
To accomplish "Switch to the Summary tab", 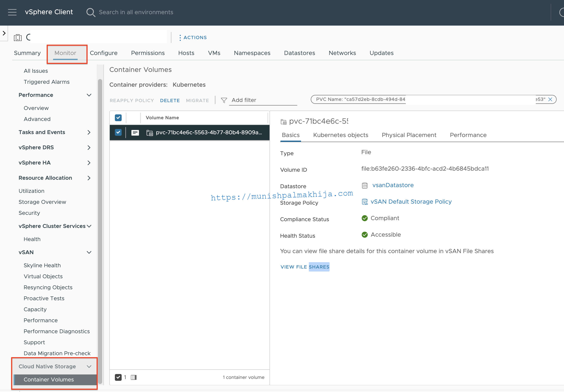I will point(27,53).
